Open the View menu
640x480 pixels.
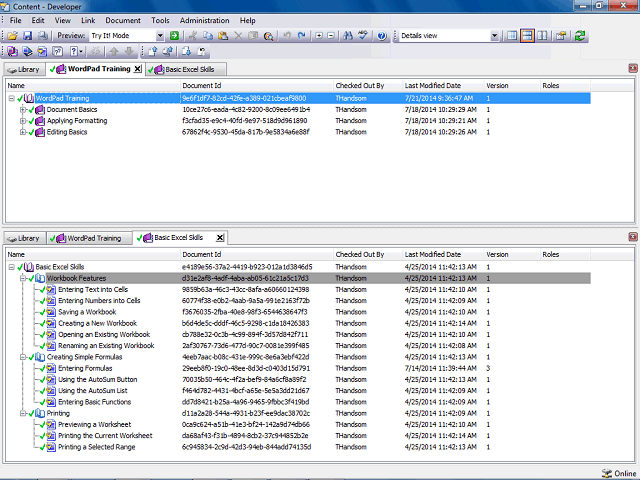pyautogui.click(x=62, y=20)
